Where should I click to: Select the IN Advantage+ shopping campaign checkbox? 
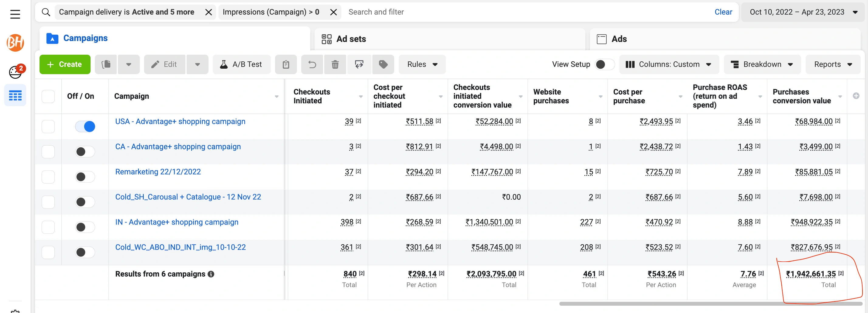point(48,227)
